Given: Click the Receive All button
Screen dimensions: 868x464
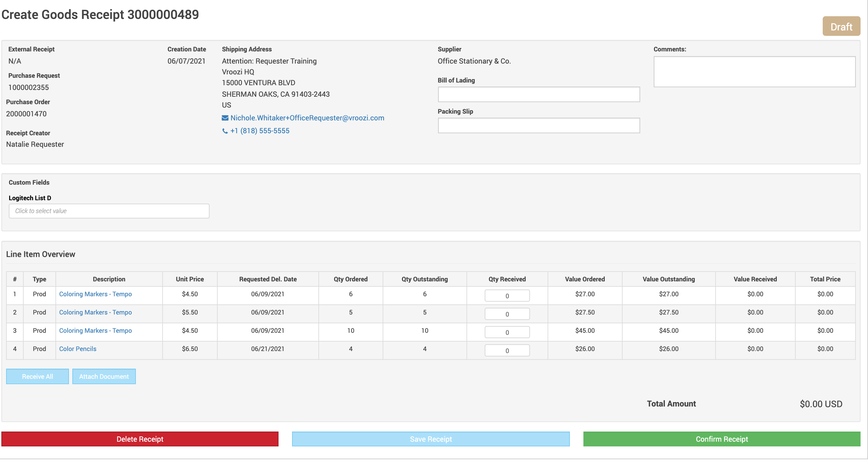Looking at the screenshot, I should (x=38, y=376).
